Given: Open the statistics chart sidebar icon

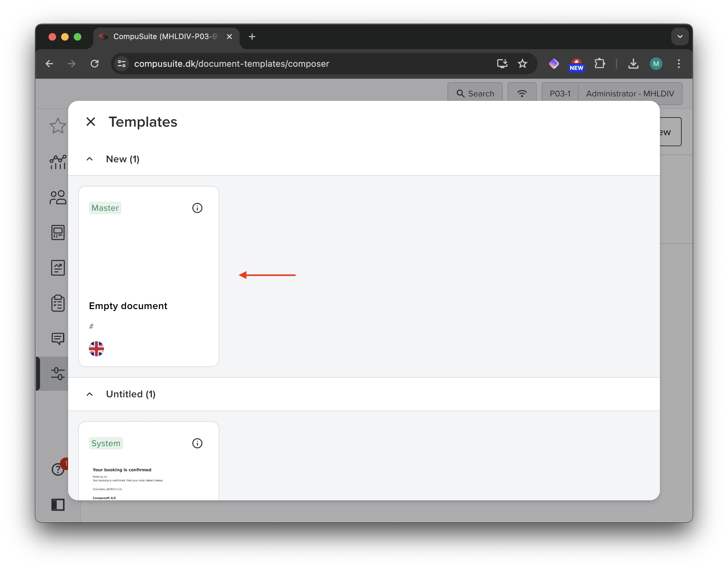Looking at the screenshot, I should click(x=58, y=162).
